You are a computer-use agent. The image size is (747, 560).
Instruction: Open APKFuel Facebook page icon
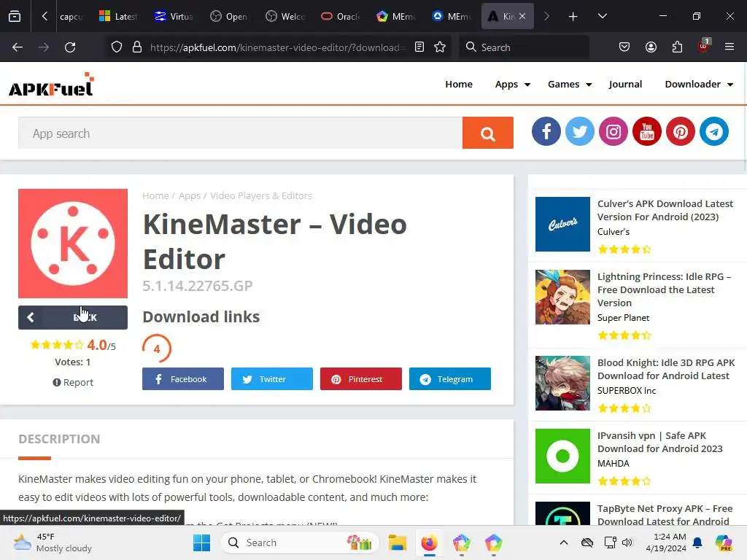pyautogui.click(x=546, y=131)
